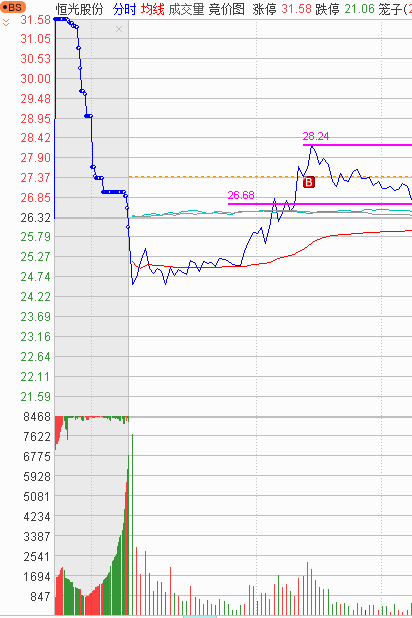This screenshot has width=412, height=618.
Task: Toggle the 均线 average line indicator
Action: [153, 9]
